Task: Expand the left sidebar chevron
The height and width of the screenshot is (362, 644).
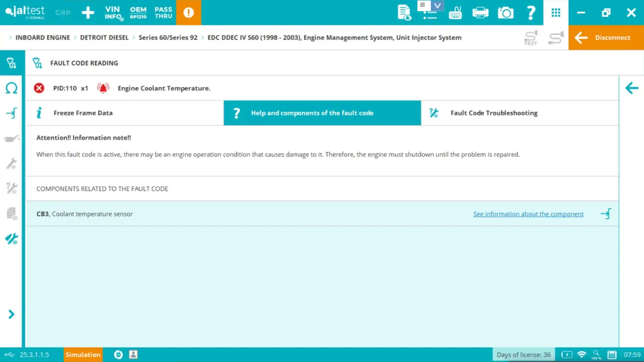Action: [11, 314]
